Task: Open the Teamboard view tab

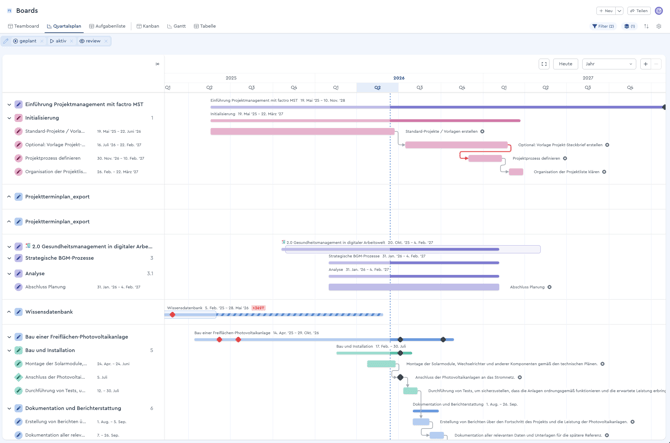Action: click(x=24, y=26)
